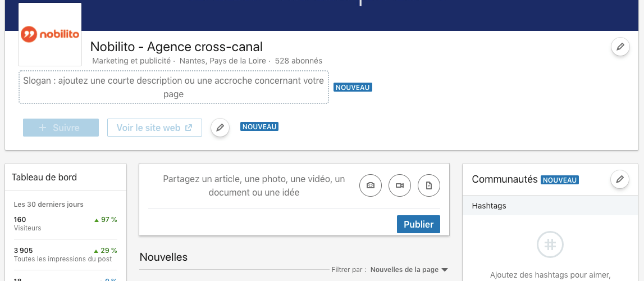Click the NOUVEAU badge next to Communautés

[x=559, y=180]
